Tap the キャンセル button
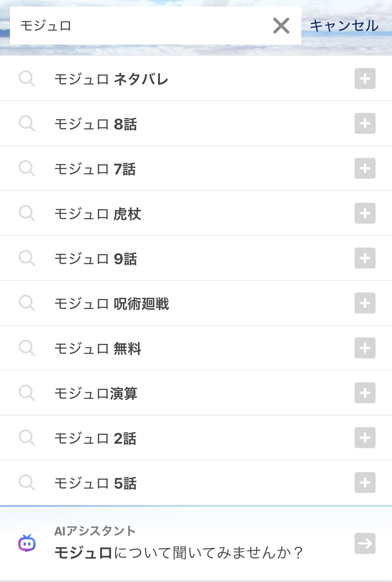 tap(344, 26)
